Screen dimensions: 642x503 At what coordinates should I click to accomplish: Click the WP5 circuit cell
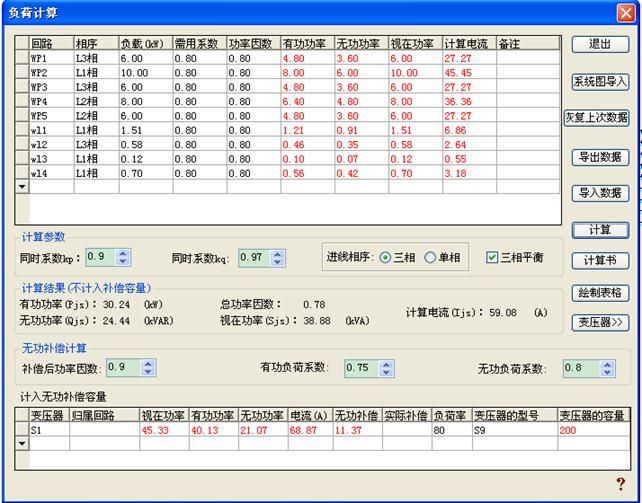tap(52, 116)
